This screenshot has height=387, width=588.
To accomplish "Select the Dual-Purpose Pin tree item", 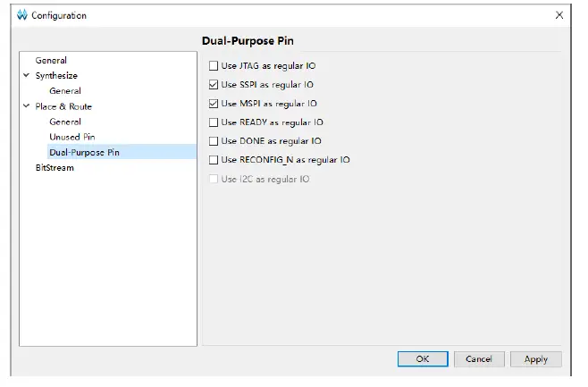I will tap(84, 152).
